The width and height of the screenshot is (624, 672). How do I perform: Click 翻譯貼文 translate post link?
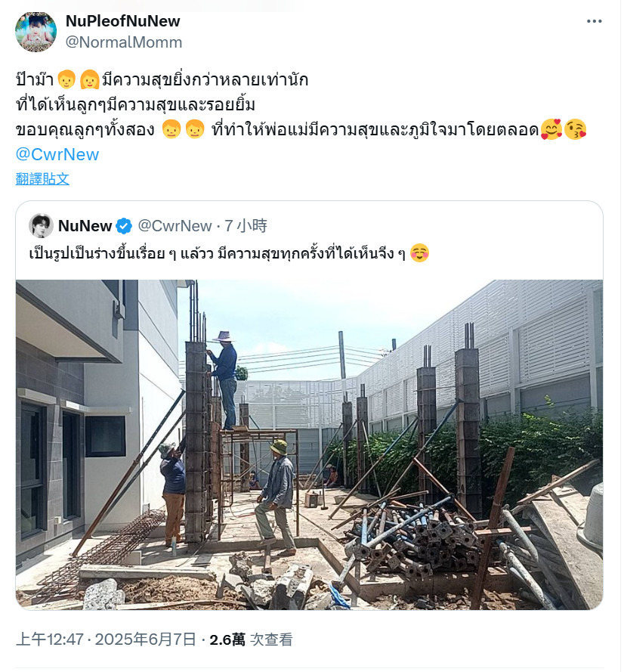click(x=42, y=178)
